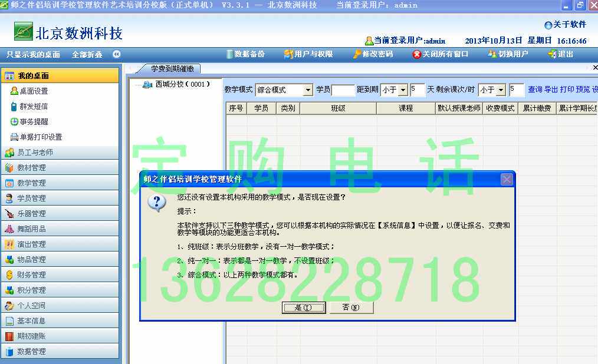Expand 学员管理 section
598x364 pixels.
click(60, 198)
